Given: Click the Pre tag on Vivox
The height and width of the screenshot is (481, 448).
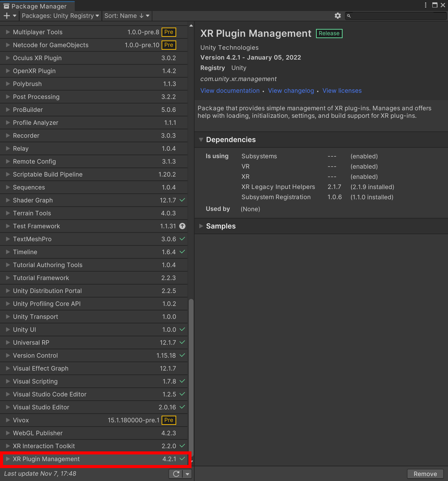Looking at the screenshot, I should [x=169, y=420].
